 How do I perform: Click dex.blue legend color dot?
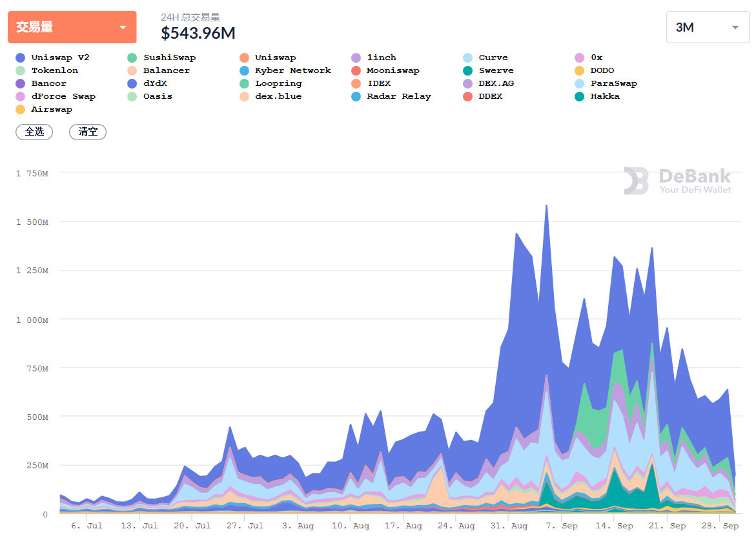point(244,96)
